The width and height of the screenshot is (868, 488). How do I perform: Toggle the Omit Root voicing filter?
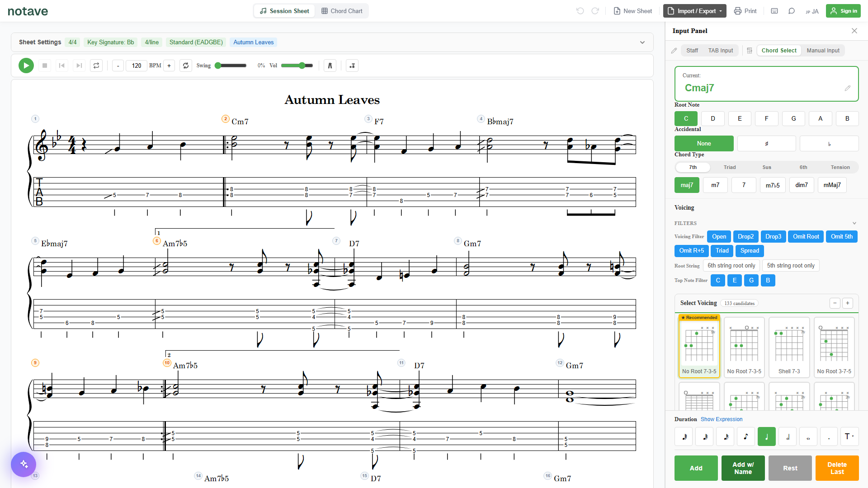click(x=806, y=237)
